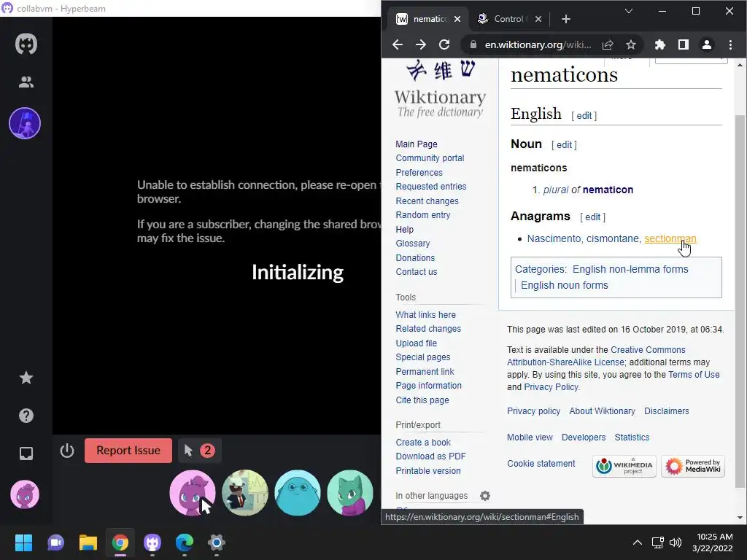Select the pink pony participant avatar
The image size is (747, 560).
(193, 493)
